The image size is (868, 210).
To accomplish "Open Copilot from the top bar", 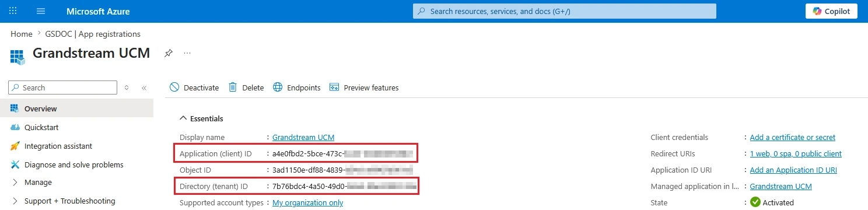I will [x=831, y=11].
